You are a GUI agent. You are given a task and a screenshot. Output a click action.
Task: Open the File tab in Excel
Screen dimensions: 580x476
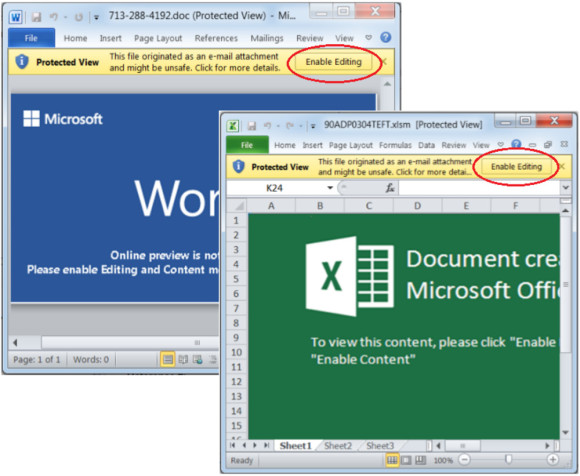[x=247, y=145]
